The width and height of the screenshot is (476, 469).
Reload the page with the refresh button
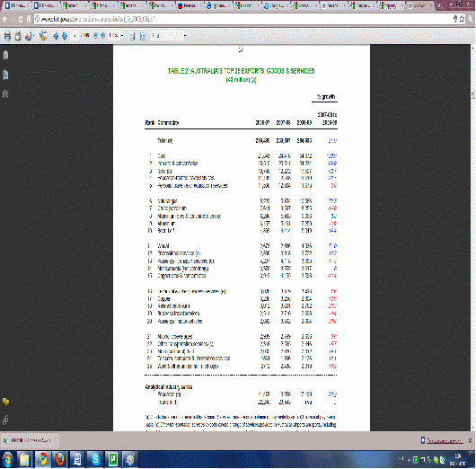coord(21,19)
